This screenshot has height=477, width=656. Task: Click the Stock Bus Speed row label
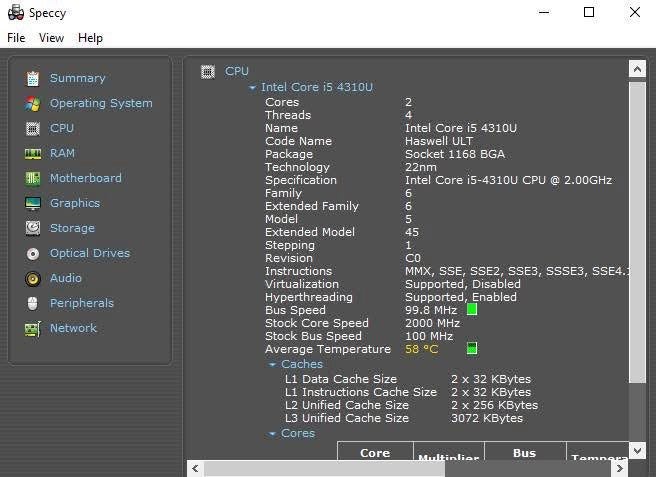point(313,336)
